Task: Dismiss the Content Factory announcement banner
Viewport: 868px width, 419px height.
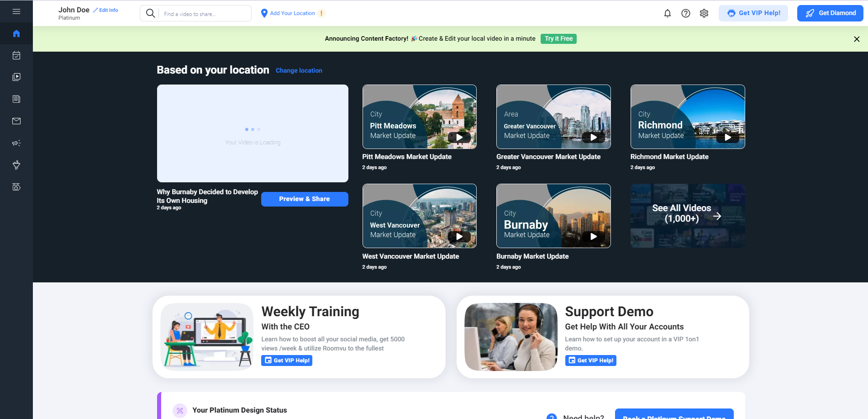Action: (857, 39)
